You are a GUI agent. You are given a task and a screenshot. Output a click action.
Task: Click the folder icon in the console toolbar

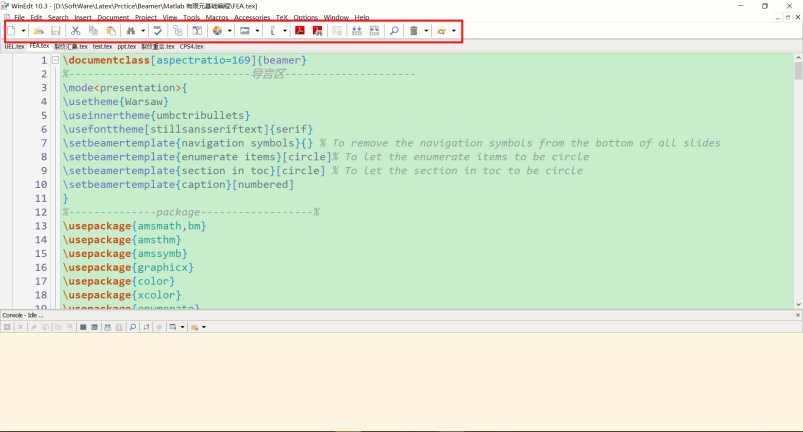[195, 327]
